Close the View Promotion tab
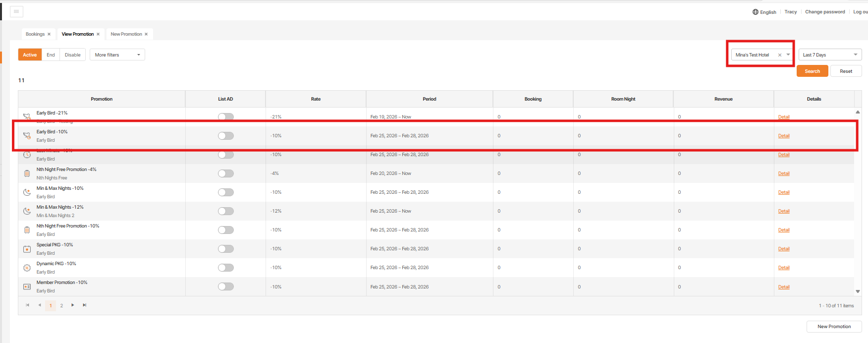Viewport: 868px width, 343px height. click(98, 34)
